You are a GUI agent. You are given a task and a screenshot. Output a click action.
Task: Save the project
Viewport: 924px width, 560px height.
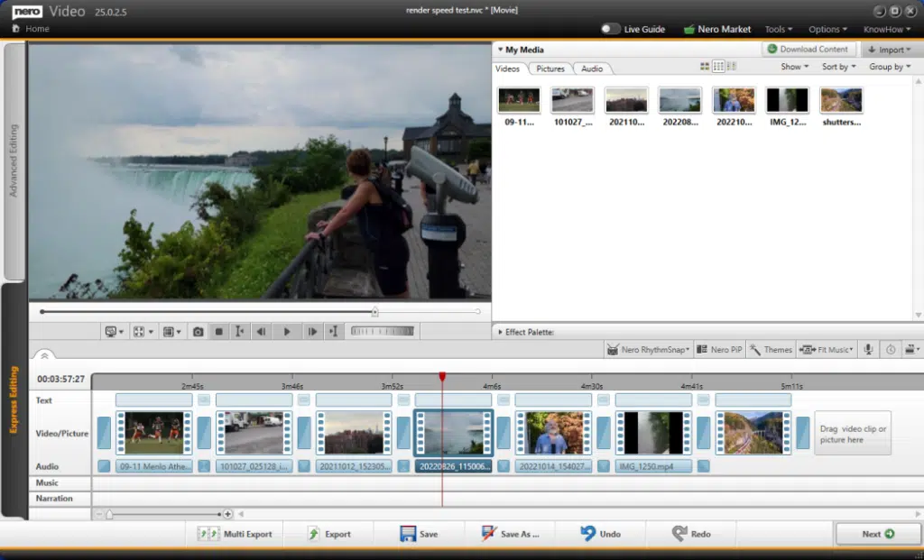click(419, 534)
